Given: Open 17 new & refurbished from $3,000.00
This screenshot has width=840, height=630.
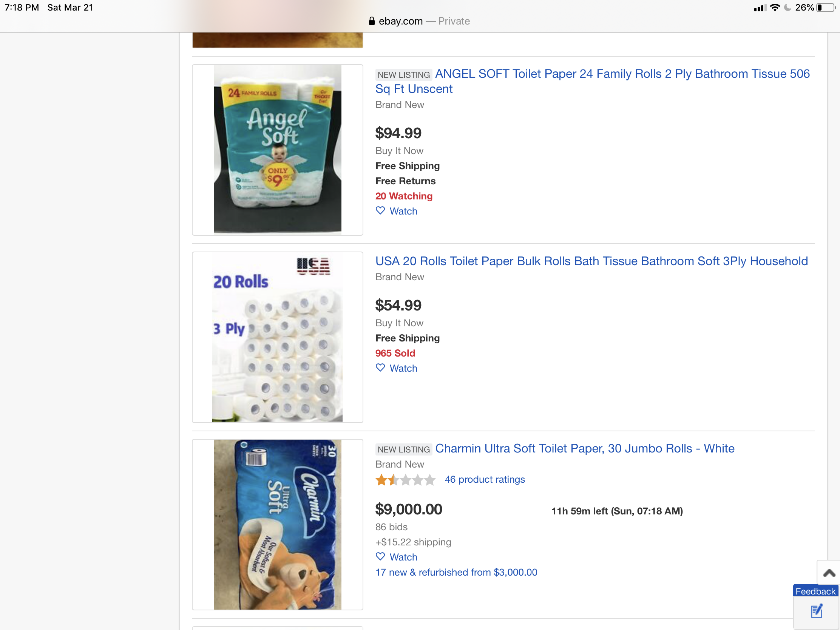Looking at the screenshot, I should point(456,572).
